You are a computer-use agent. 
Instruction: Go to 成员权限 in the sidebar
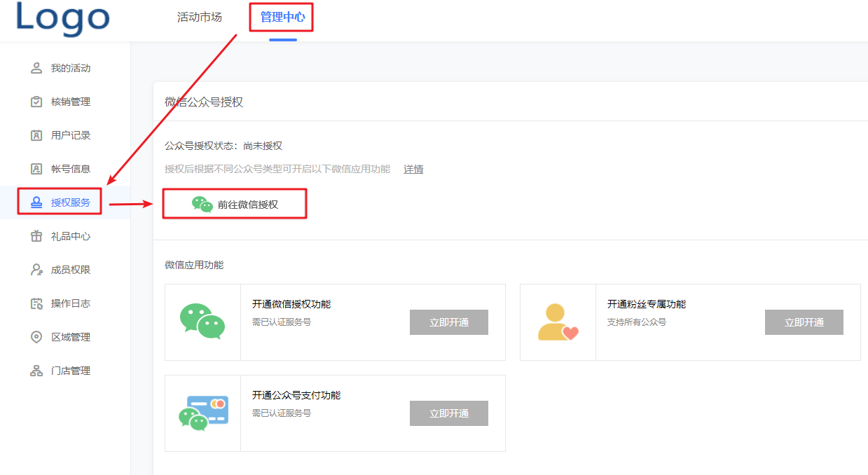pos(71,270)
